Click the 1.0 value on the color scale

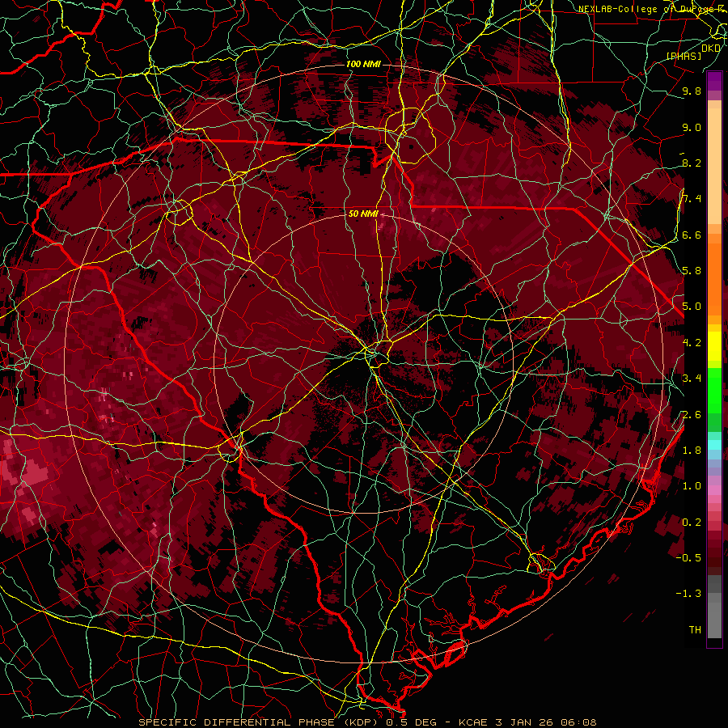(692, 486)
